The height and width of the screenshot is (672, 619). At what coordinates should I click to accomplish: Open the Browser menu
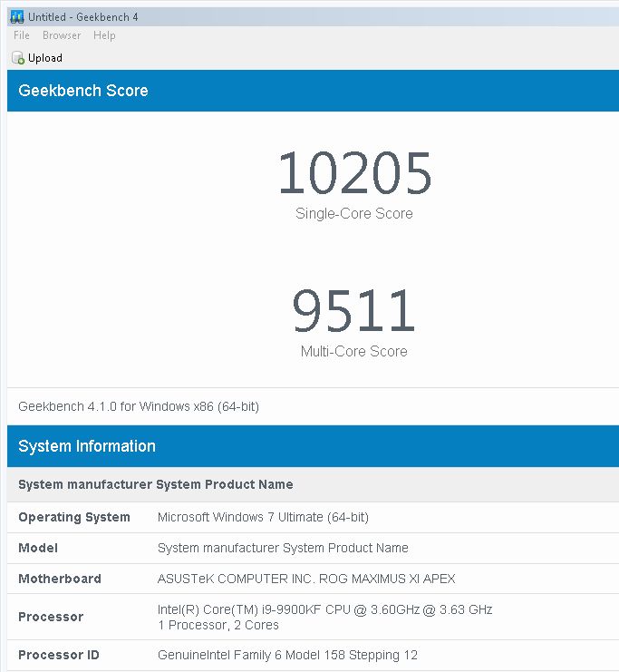coord(62,35)
